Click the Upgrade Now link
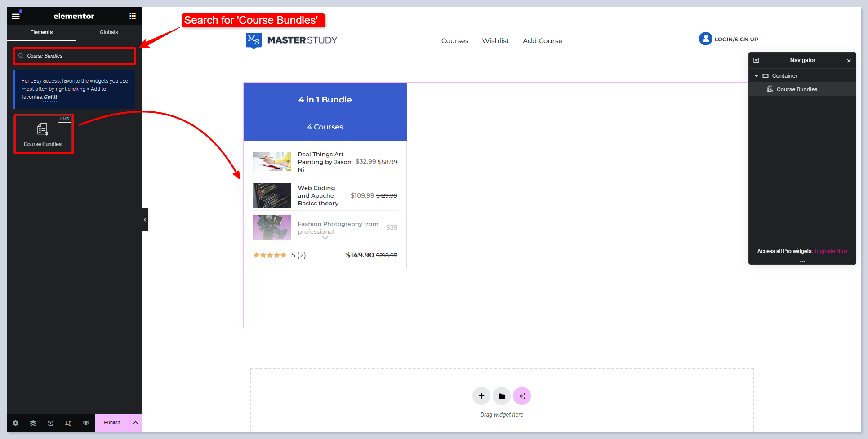The image size is (868, 439). pos(831,251)
